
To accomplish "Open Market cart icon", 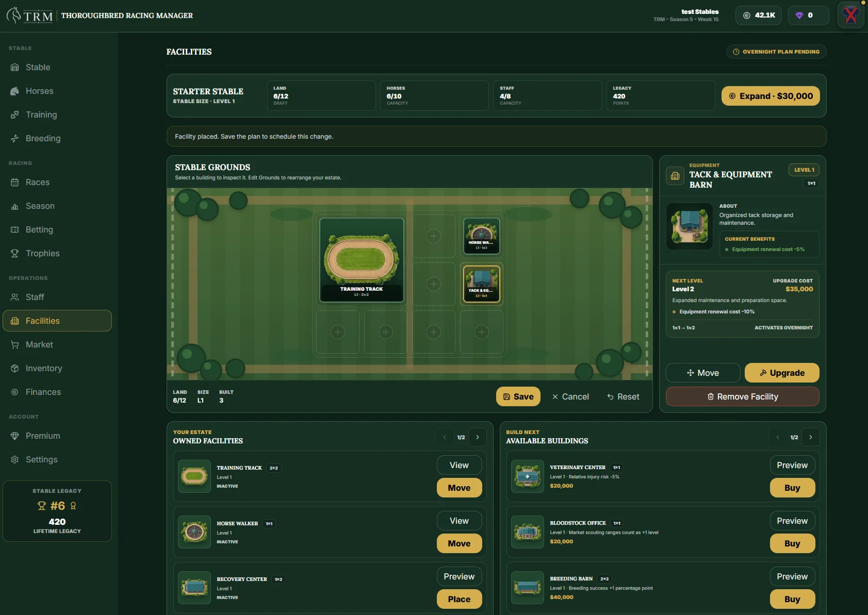I will tap(15, 345).
